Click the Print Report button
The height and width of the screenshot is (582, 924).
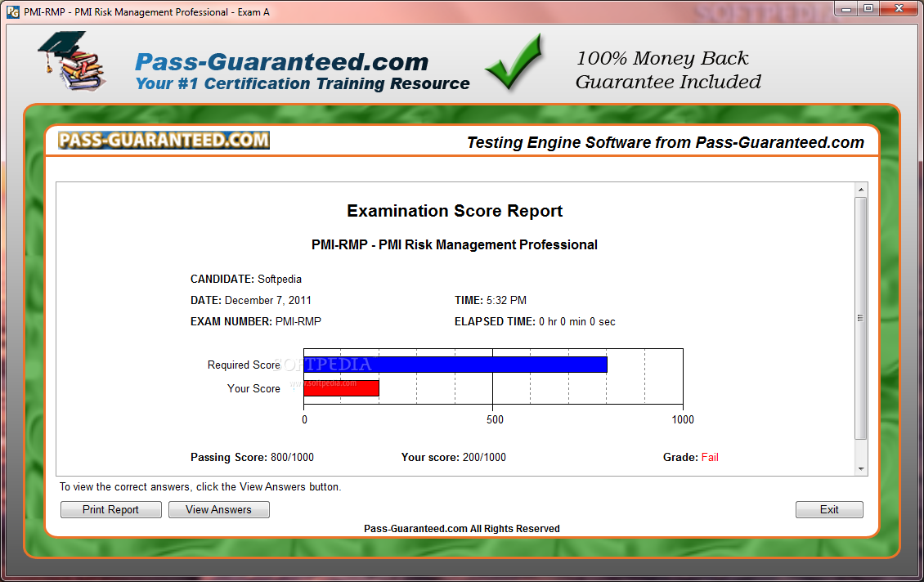[110, 509]
